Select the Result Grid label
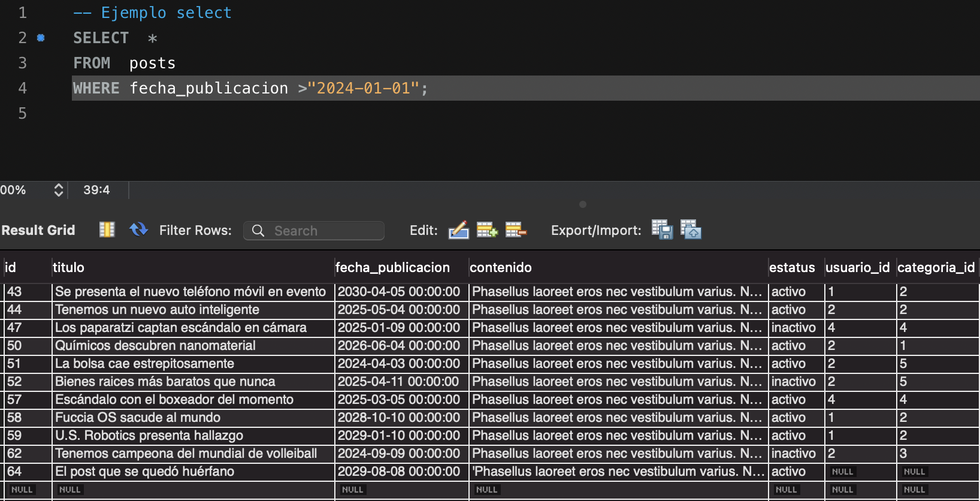 pos(38,230)
